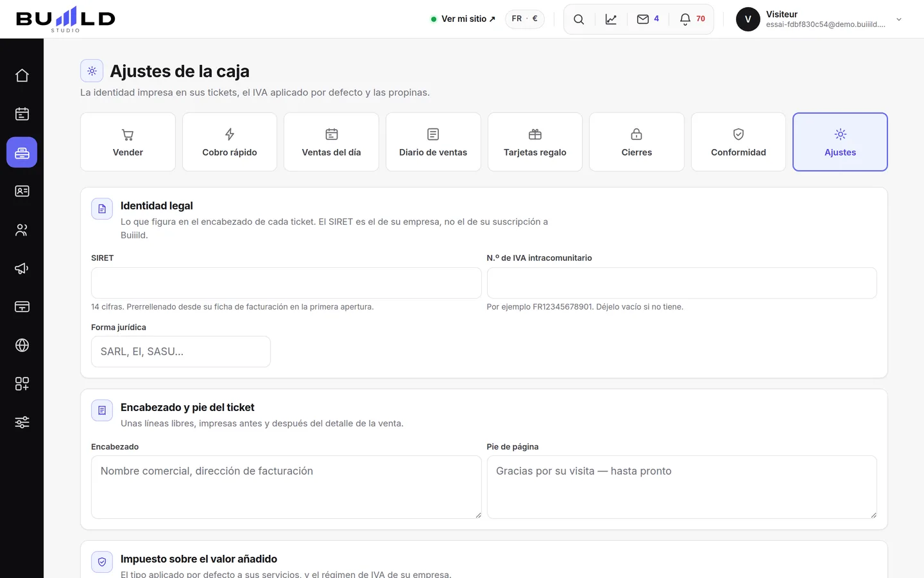This screenshot has width=924, height=578.
Task: Focus the N.º de IVA intracomunitario field
Action: coord(681,283)
